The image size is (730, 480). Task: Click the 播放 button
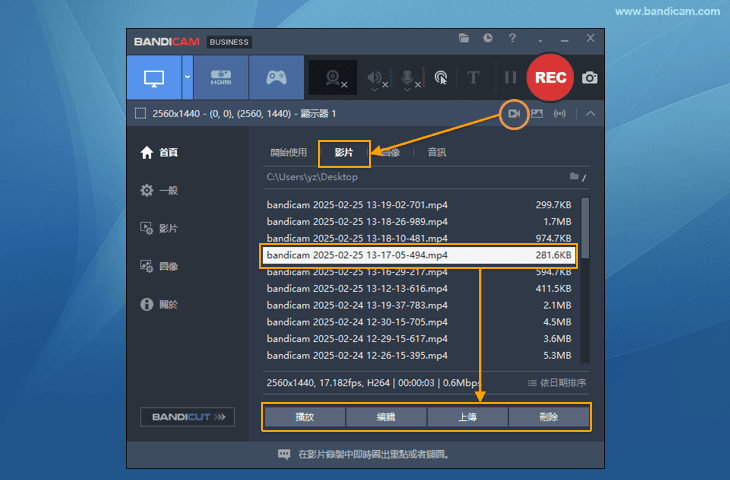point(304,417)
